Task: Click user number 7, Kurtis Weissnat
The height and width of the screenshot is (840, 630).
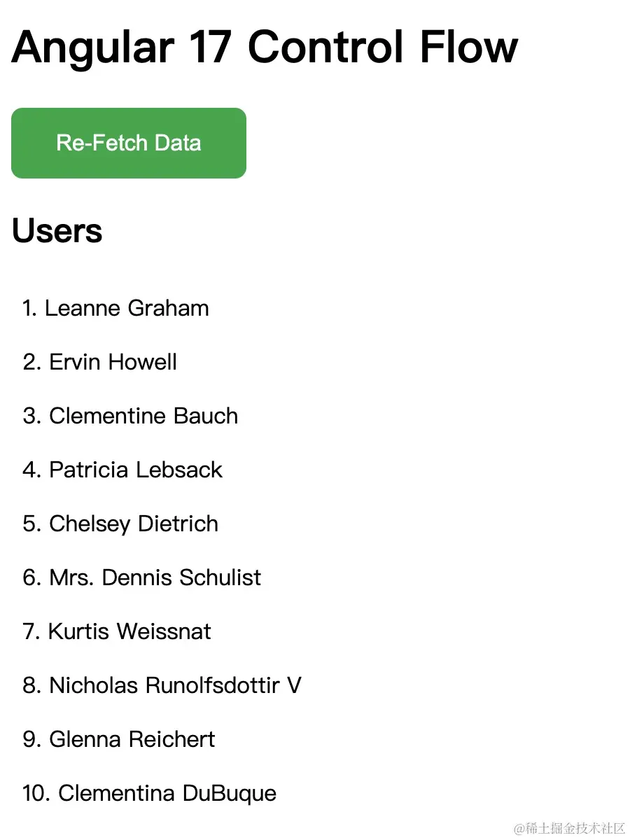Action: click(129, 631)
